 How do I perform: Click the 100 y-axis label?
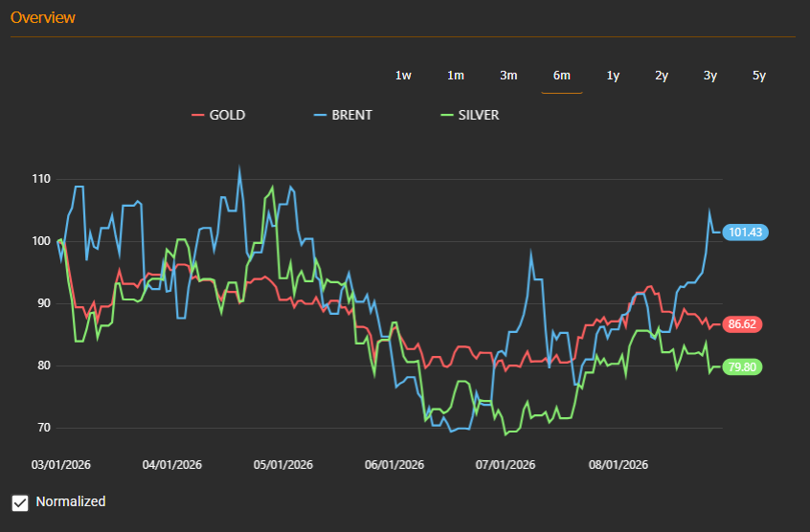[x=41, y=241]
